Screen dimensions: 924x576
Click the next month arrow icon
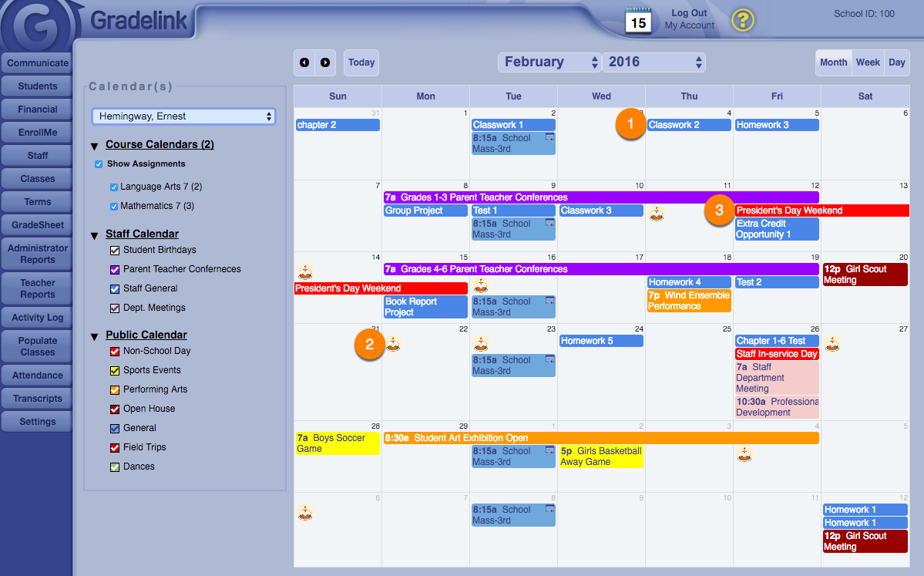324,62
